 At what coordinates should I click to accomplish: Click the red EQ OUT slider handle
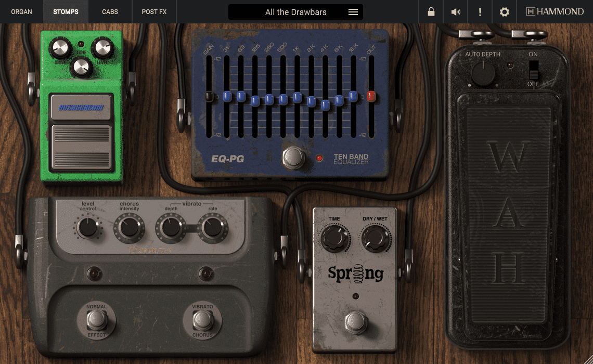(371, 96)
